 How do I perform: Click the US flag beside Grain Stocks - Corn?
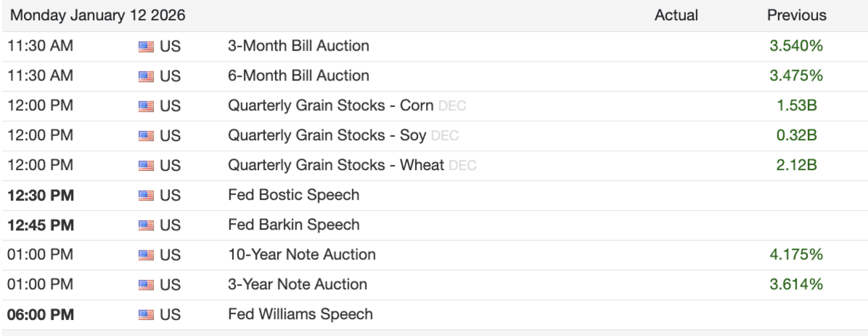(x=145, y=106)
